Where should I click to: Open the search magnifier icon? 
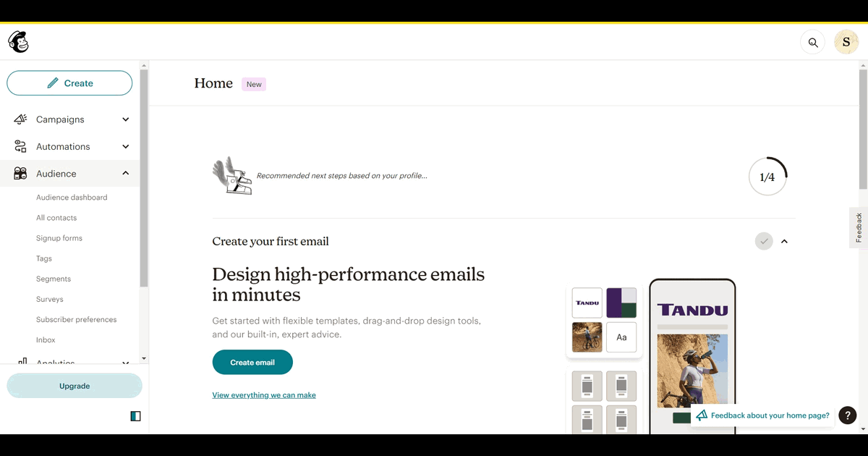tap(813, 43)
